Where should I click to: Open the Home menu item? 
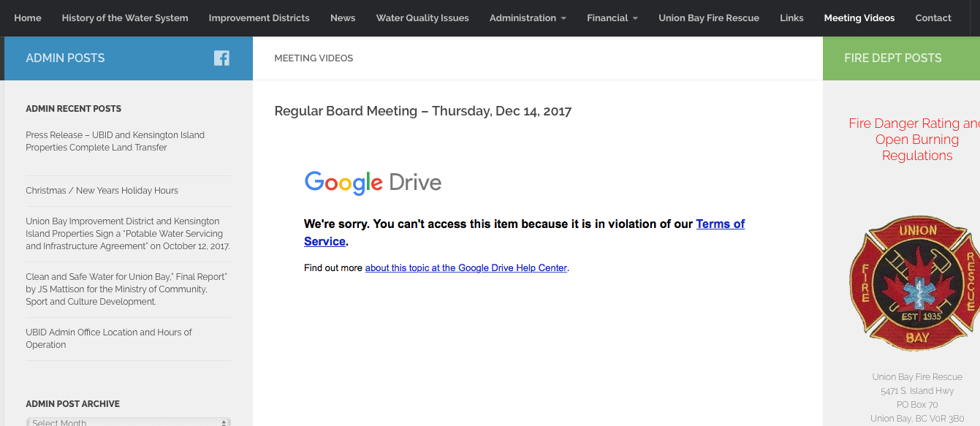pyautogui.click(x=28, y=18)
